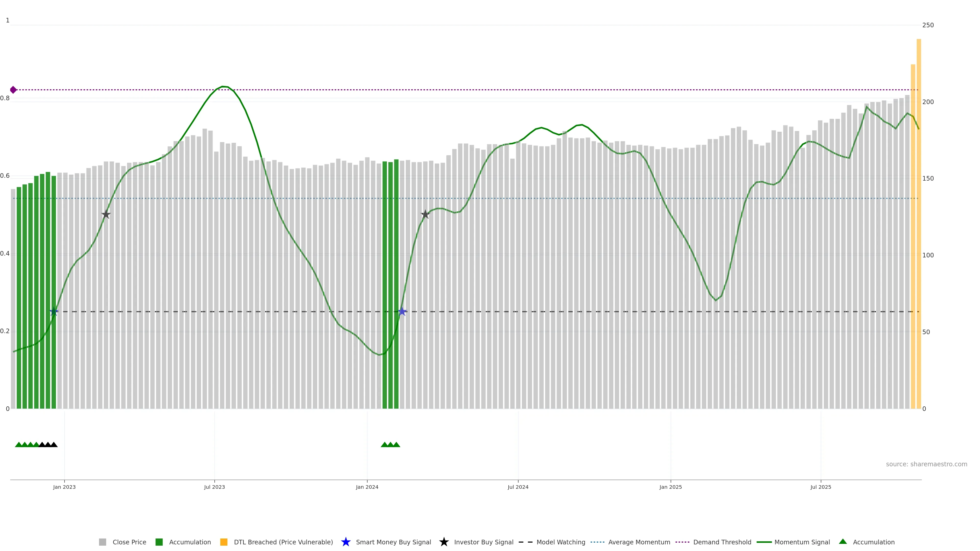Click the green triangle legend icon
Viewport: 980px width, 551px height.
[843, 542]
